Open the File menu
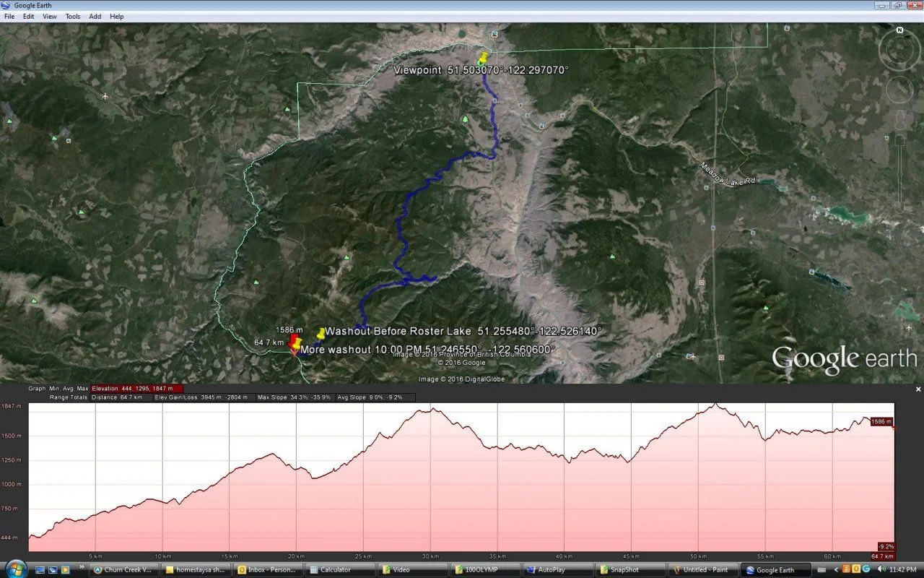Viewport: 924px width, 578px height. click(9, 17)
